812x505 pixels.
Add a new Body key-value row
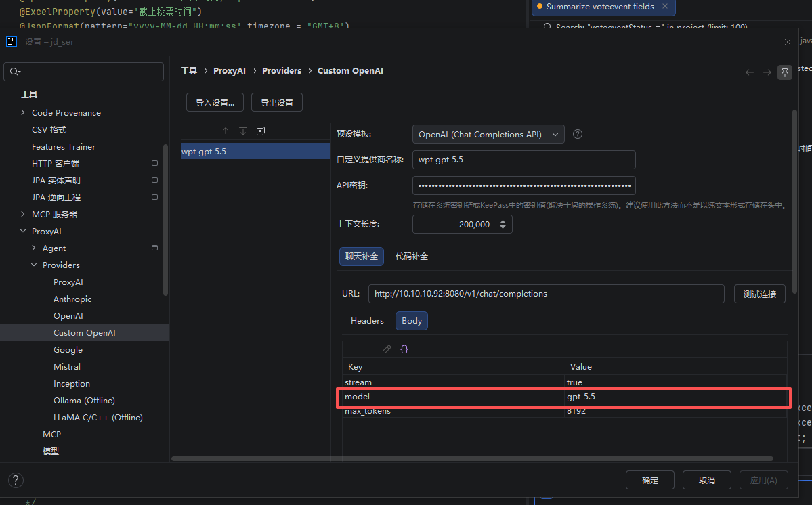[x=351, y=349]
